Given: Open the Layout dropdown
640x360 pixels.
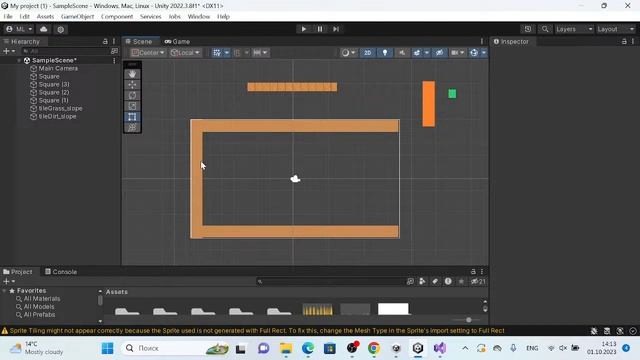Looking at the screenshot, I should tap(616, 29).
